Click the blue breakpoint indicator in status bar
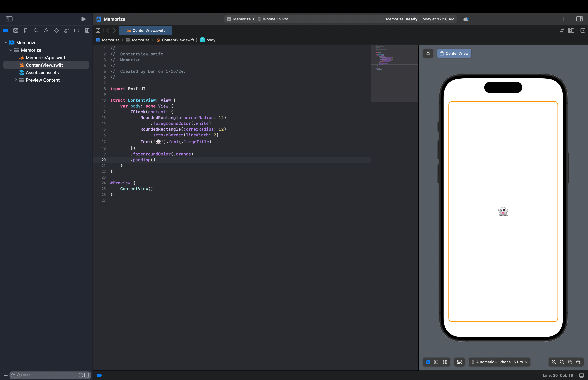 [99, 375]
